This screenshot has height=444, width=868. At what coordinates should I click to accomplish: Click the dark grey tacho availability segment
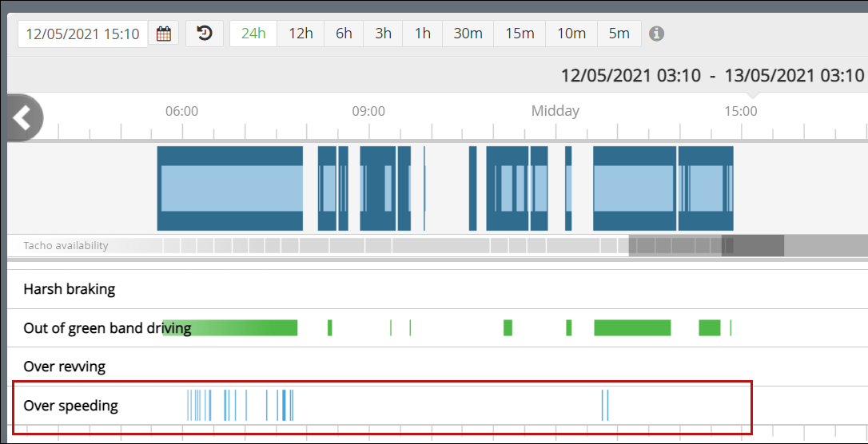pos(753,245)
